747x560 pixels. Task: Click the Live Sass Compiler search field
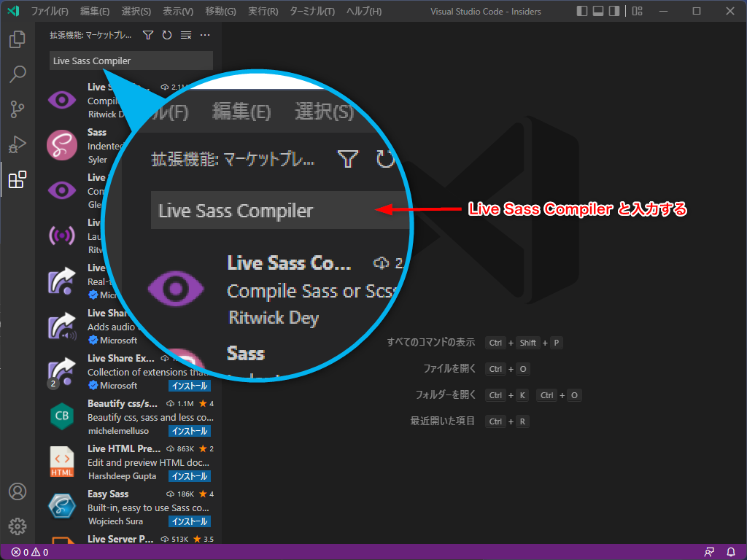point(131,61)
